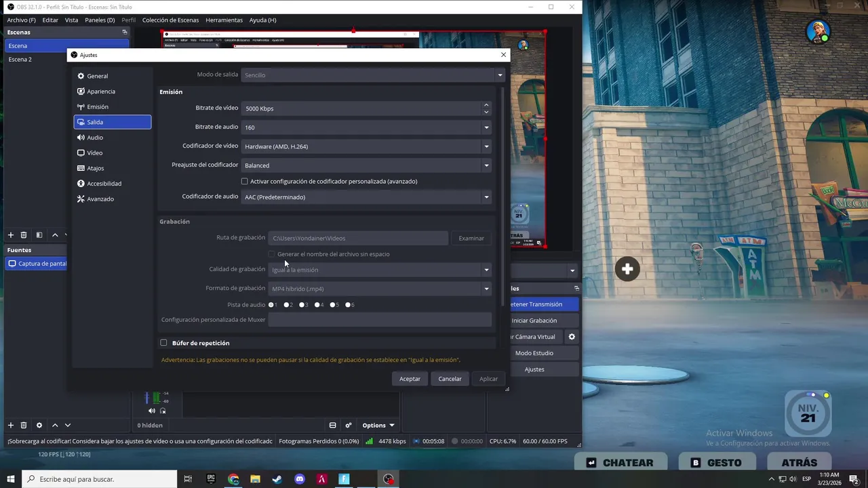Move source down in Fuentes toolbar

point(68,425)
